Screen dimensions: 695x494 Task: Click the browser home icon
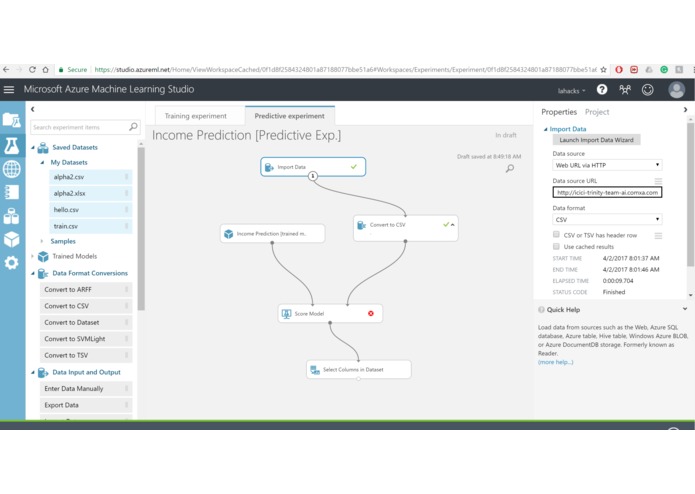45,70
